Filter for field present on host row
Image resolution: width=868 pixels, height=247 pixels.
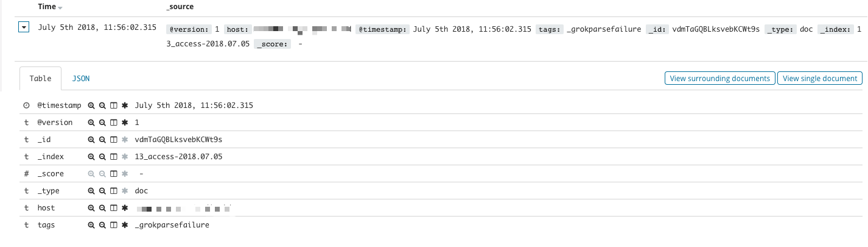[125, 208]
